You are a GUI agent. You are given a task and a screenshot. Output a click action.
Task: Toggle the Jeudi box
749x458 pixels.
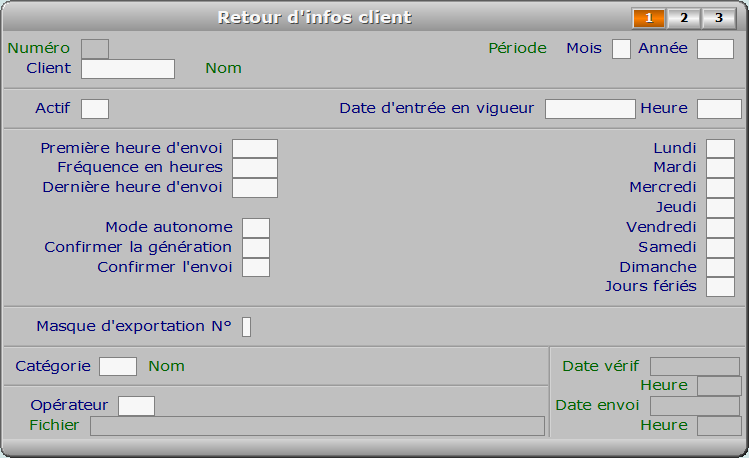(720, 208)
